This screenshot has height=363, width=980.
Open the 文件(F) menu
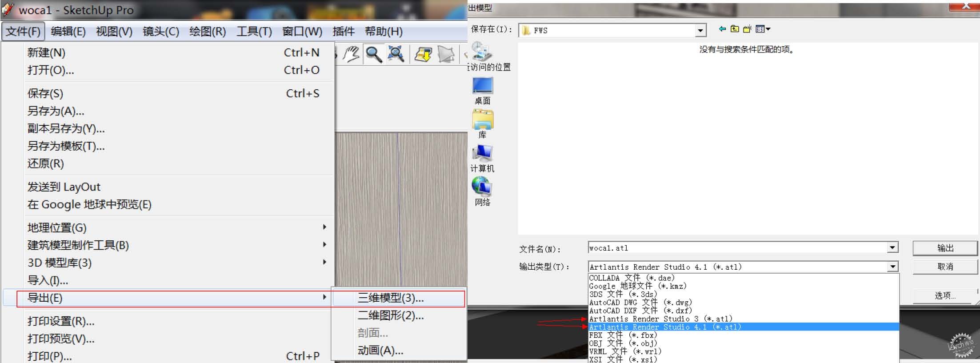pyautogui.click(x=23, y=32)
